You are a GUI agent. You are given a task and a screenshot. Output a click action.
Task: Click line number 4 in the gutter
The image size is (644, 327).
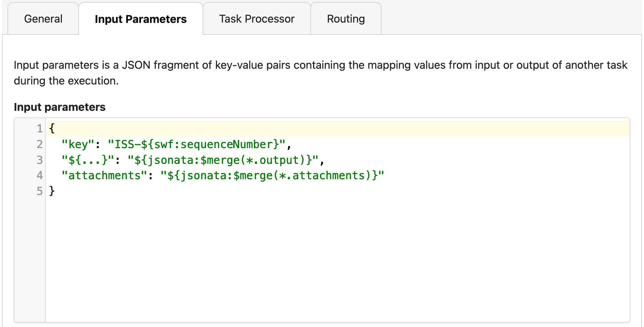(x=40, y=175)
